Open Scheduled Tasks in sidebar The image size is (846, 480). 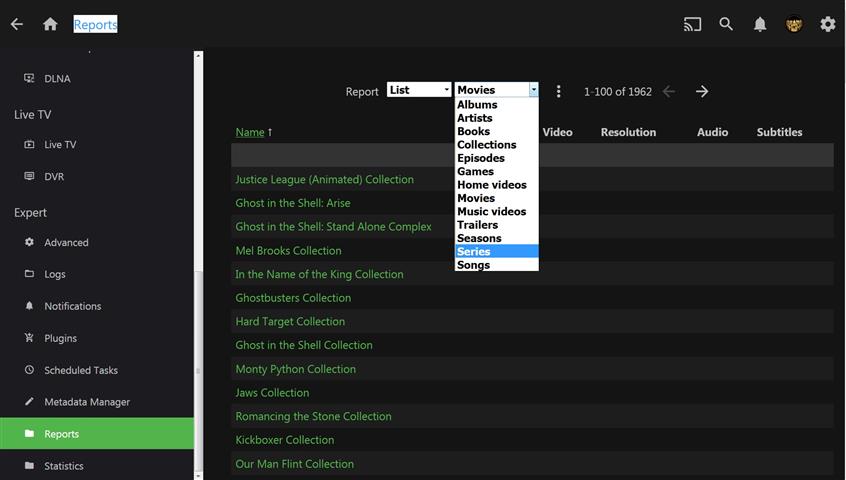[x=80, y=370]
